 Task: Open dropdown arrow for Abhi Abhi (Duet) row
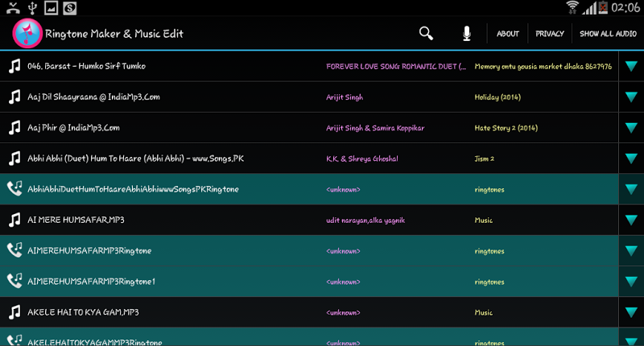coord(630,159)
